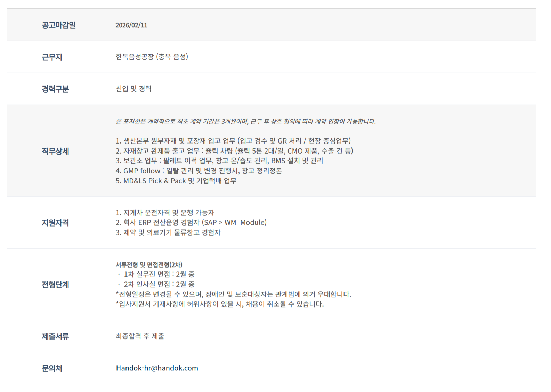Click the 2차 인사실 면접 bullet
The height and width of the screenshot is (392, 551).
click(x=159, y=284)
